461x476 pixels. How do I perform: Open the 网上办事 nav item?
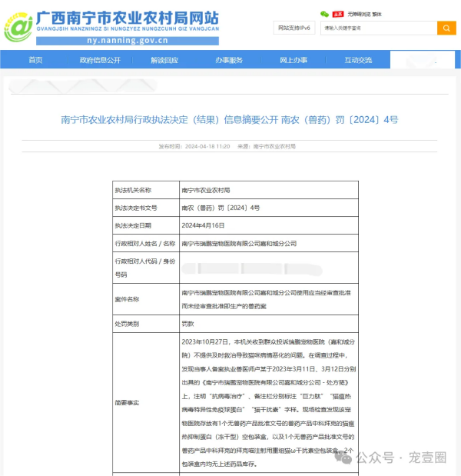pos(294,60)
